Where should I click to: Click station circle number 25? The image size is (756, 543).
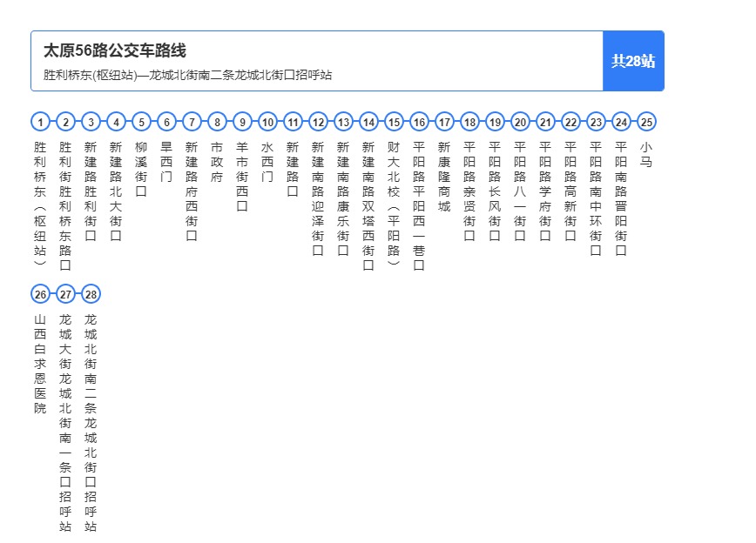pos(646,122)
